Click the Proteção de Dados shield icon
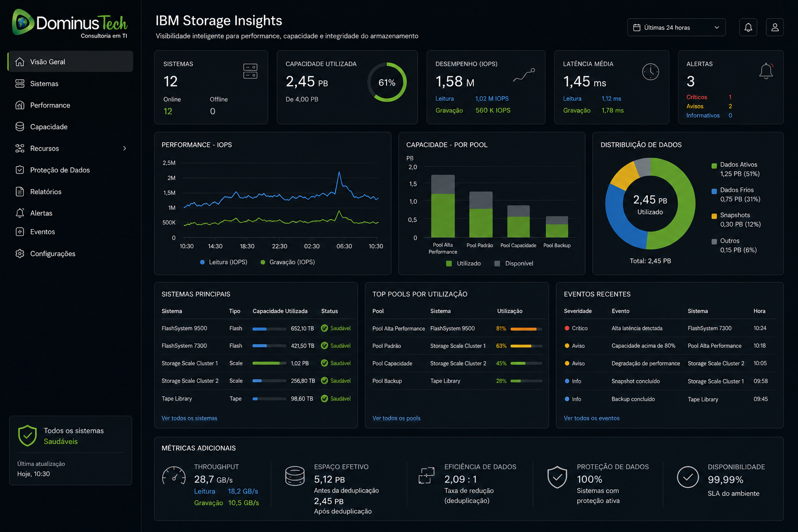 [20, 170]
